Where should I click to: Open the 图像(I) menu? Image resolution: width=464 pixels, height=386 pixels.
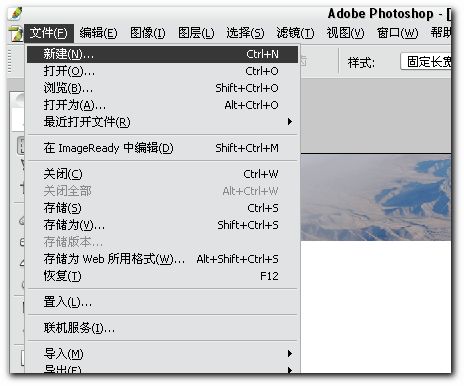(147, 33)
